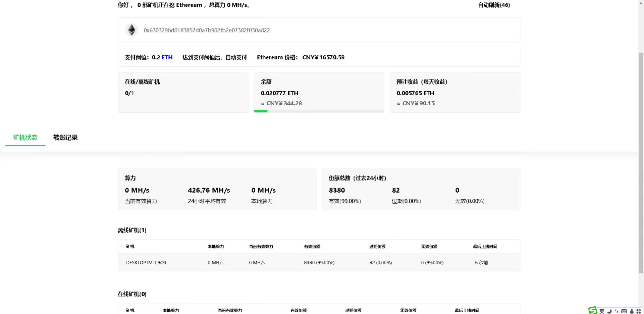
Task: Click the green balance progress bar
Action: pos(261,111)
